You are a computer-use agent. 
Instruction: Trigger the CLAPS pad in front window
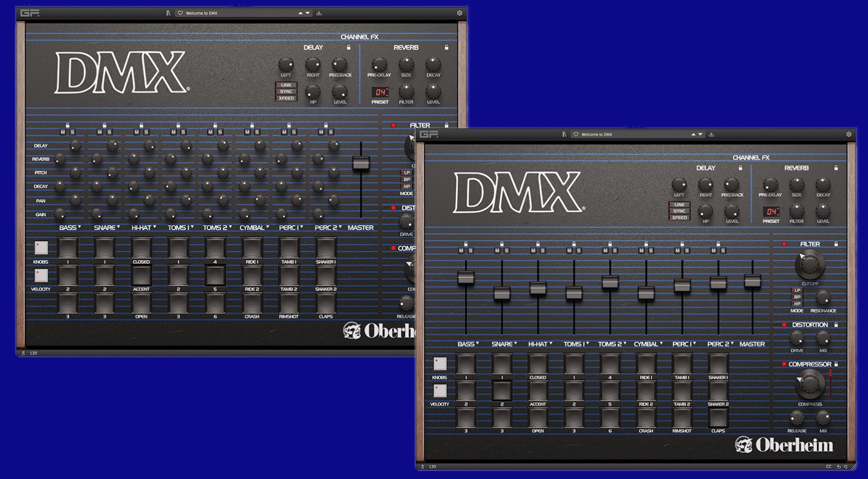[718, 418]
